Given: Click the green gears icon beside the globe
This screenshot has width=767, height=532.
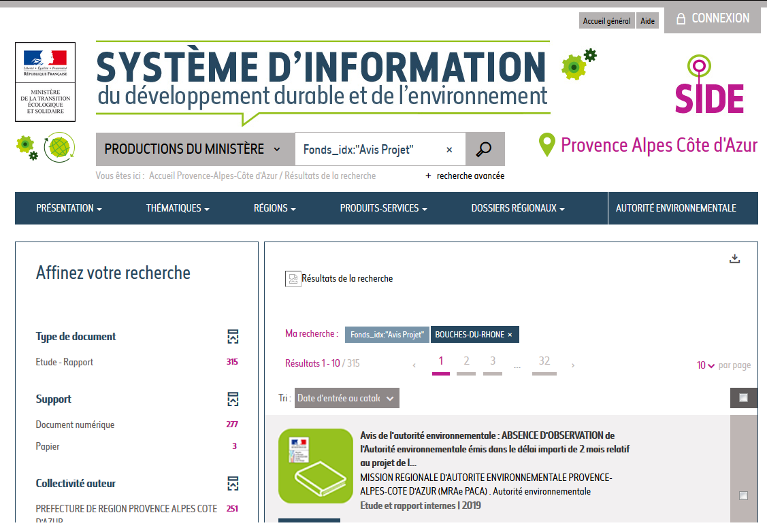Looking at the screenshot, I should [27, 148].
